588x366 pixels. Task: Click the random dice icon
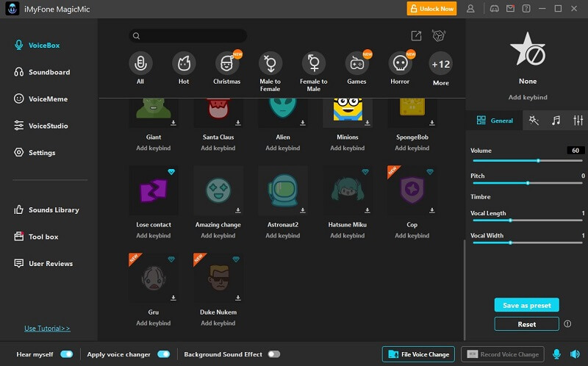(438, 35)
